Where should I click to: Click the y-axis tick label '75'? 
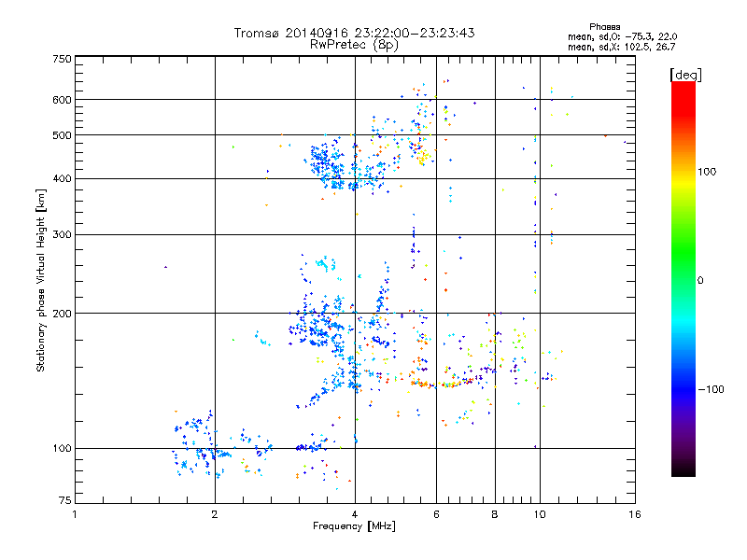(64, 500)
